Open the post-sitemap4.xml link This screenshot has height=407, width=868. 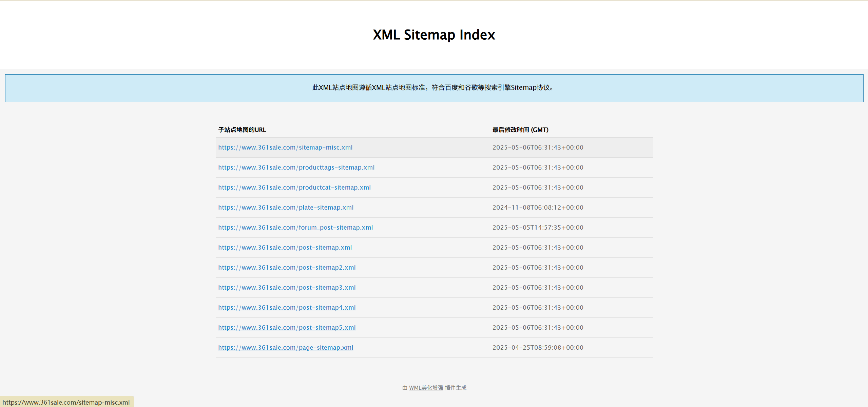click(287, 308)
